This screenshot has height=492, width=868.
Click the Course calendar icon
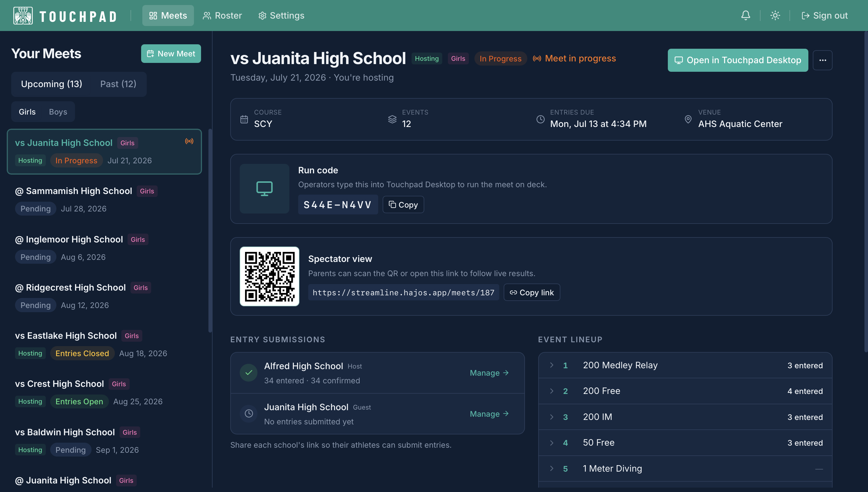[x=244, y=119]
